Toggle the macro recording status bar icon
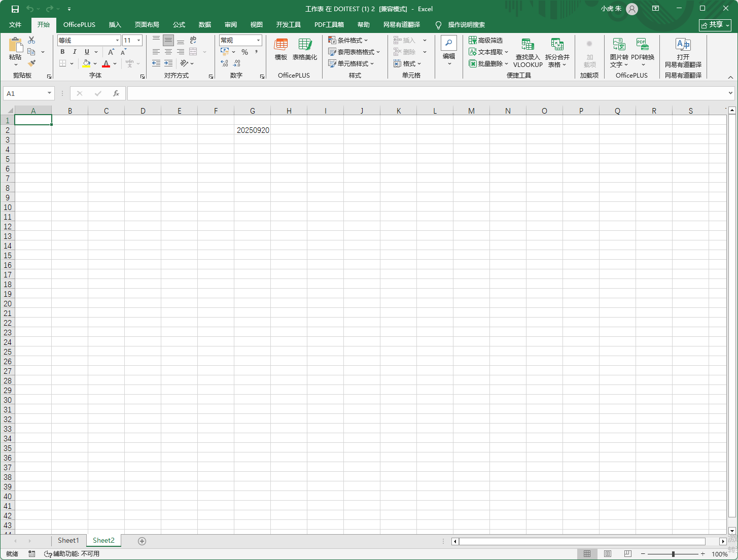This screenshot has width=738, height=560. (x=32, y=554)
